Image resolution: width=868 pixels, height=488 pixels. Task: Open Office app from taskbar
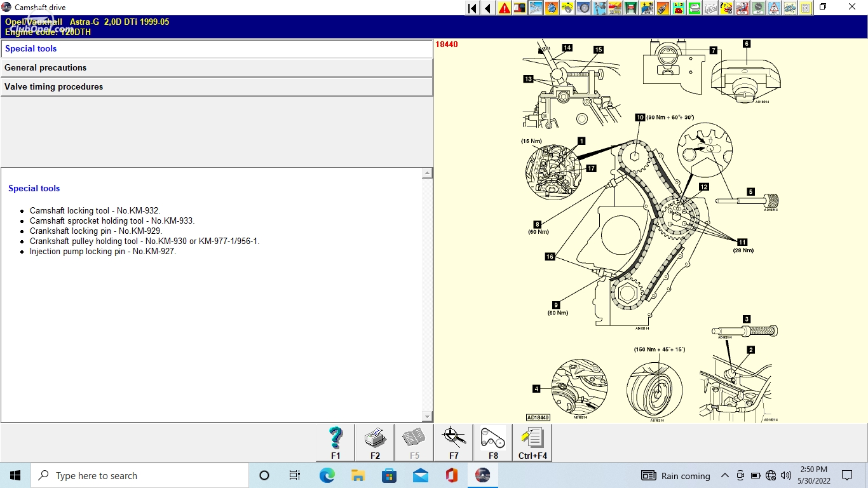pyautogui.click(x=451, y=475)
